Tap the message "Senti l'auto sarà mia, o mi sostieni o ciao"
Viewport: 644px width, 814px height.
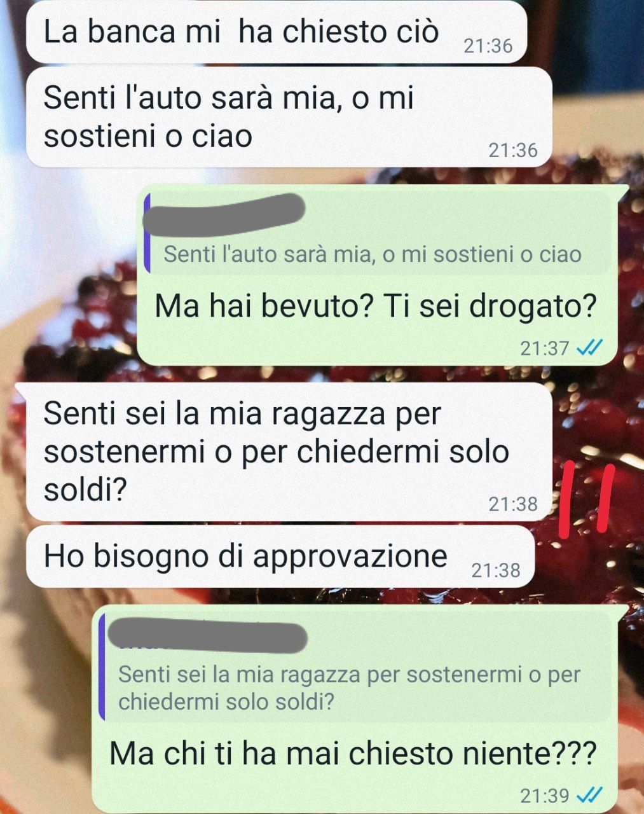coord(289,117)
